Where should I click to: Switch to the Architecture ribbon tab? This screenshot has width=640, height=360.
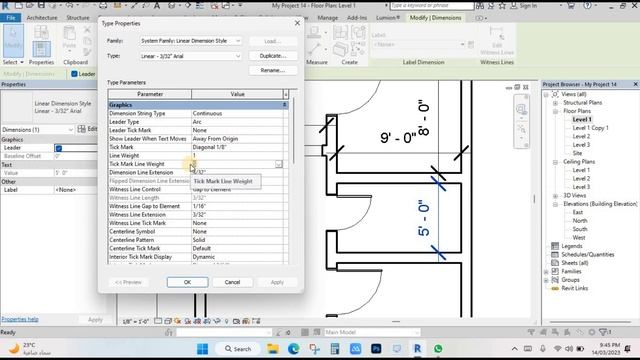(42, 18)
